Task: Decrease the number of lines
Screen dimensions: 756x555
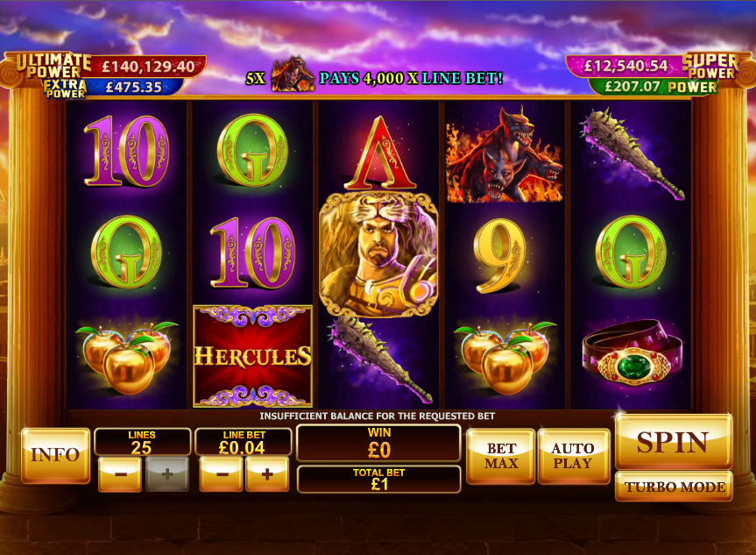Action: coord(120,474)
